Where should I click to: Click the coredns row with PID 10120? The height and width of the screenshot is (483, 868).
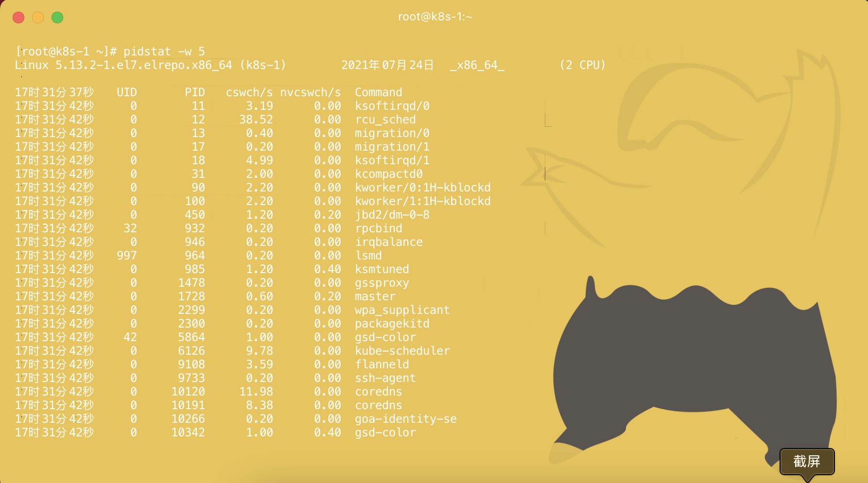208,392
